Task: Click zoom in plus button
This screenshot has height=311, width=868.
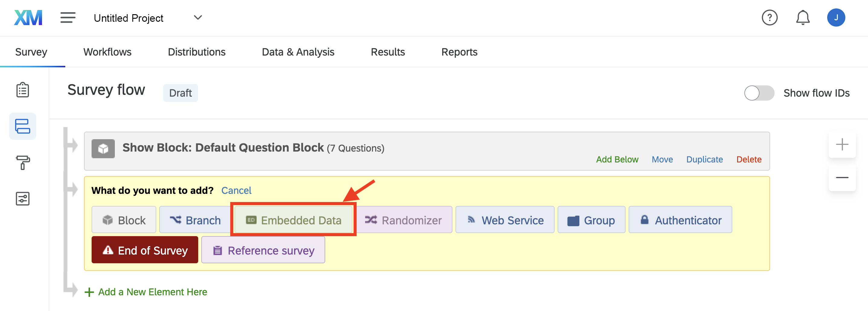Action: [842, 144]
